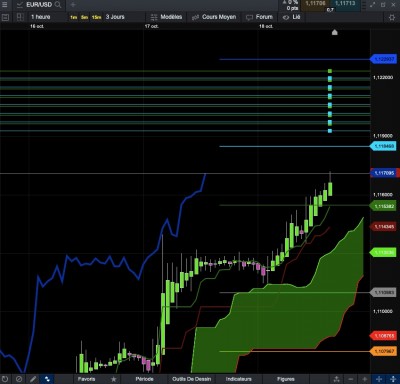Click the white bell marker above chart
The height and width of the screenshot is (384, 400).
coord(335,32)
